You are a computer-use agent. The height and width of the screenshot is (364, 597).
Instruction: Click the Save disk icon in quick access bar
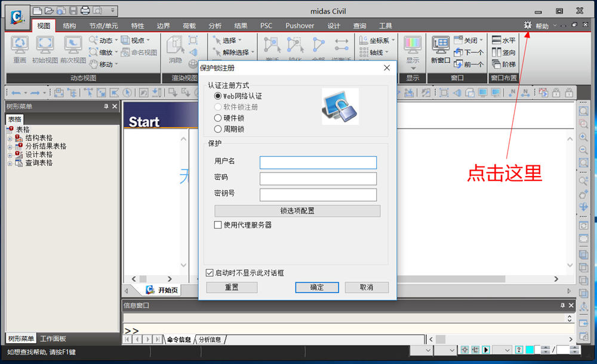click(x=73, y=11)
